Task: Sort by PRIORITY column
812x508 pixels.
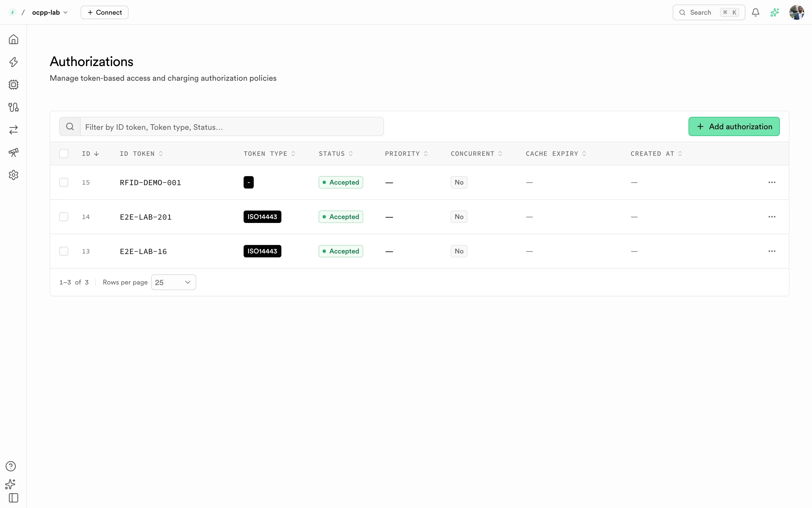Action: coord(406,154)
